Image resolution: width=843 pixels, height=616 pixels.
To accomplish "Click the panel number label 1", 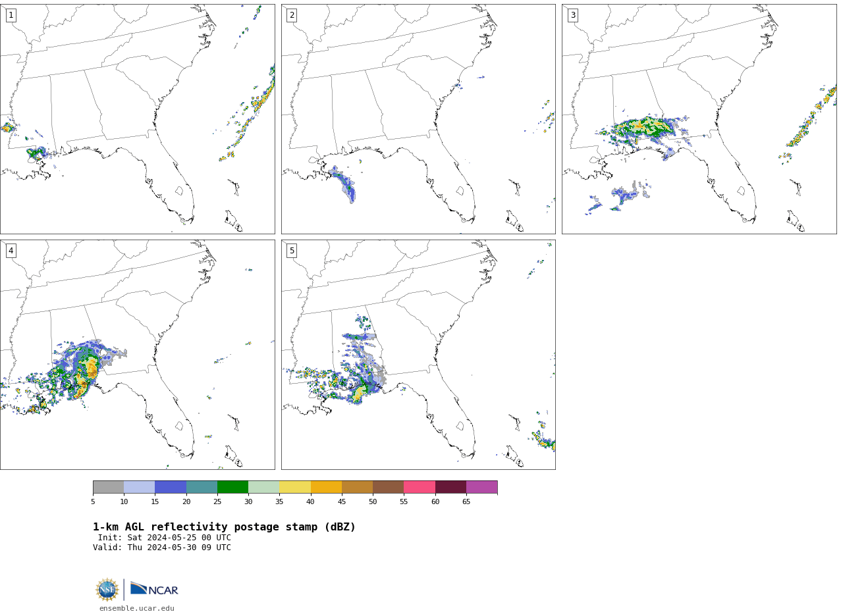I will coord(11,15).
